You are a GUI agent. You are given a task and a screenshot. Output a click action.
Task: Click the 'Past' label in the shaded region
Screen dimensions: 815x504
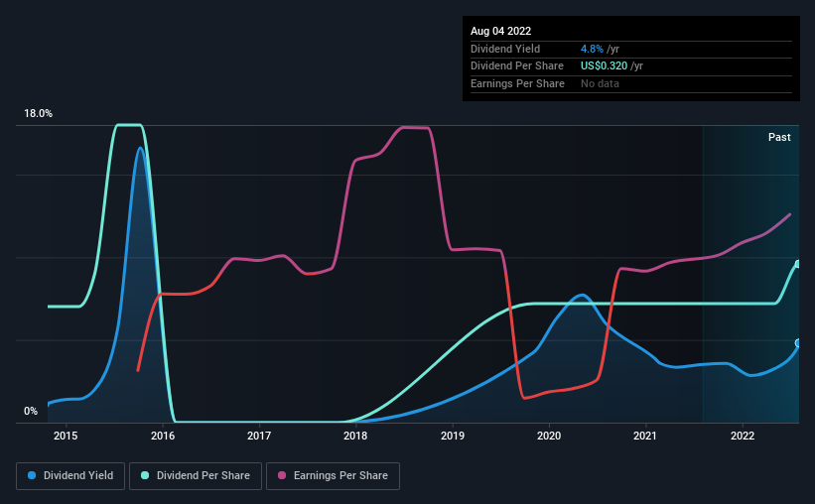point(779,137)
